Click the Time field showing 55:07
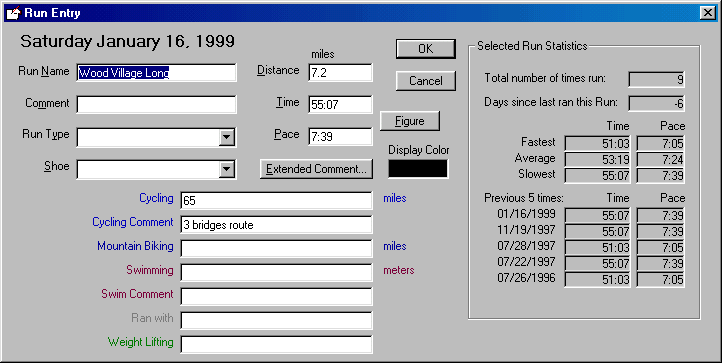Image resolution: width=722 pixels, height=363 pixels. click(340, 105)
